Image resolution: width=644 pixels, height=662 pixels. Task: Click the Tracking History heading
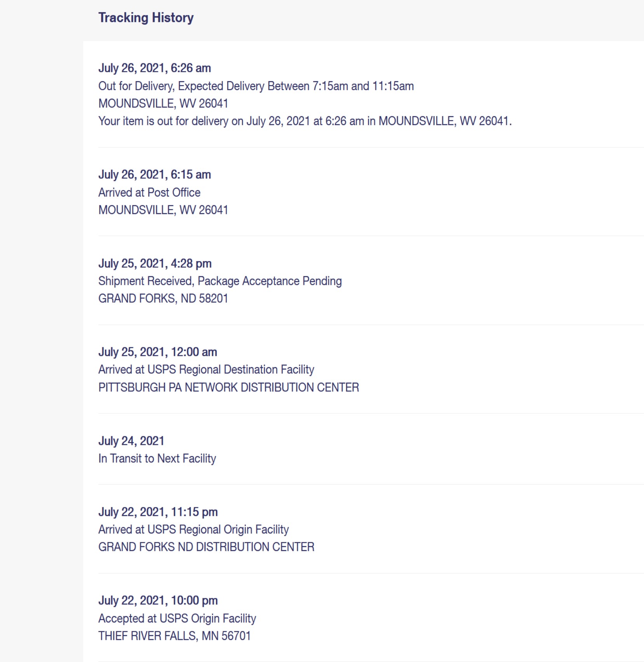click(146, 18)
